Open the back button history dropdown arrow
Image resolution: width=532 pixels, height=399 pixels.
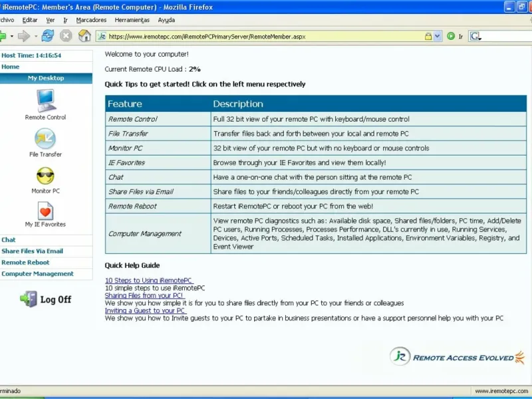[11, 36]
